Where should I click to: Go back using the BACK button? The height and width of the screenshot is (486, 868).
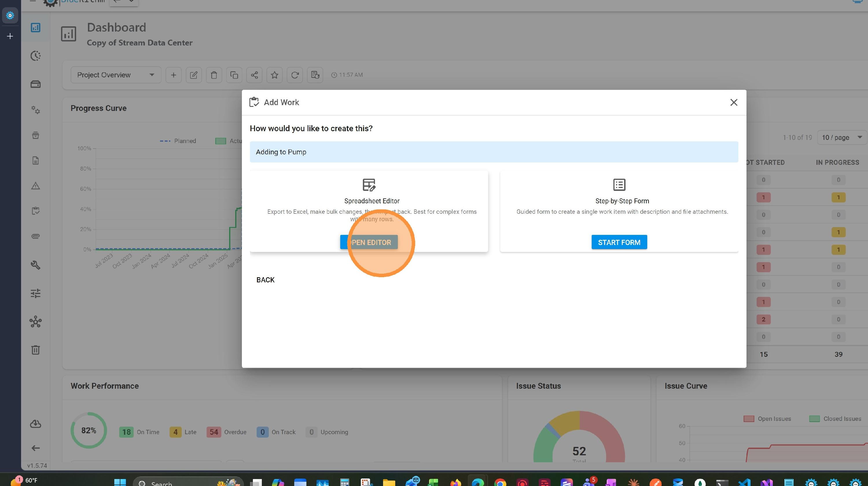[265, 279]
